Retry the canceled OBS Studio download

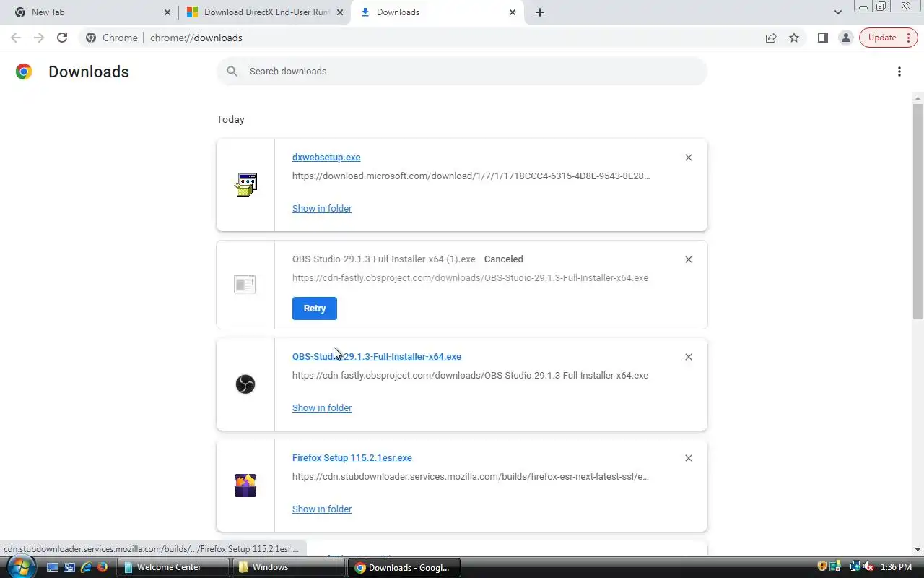[315, 309]
